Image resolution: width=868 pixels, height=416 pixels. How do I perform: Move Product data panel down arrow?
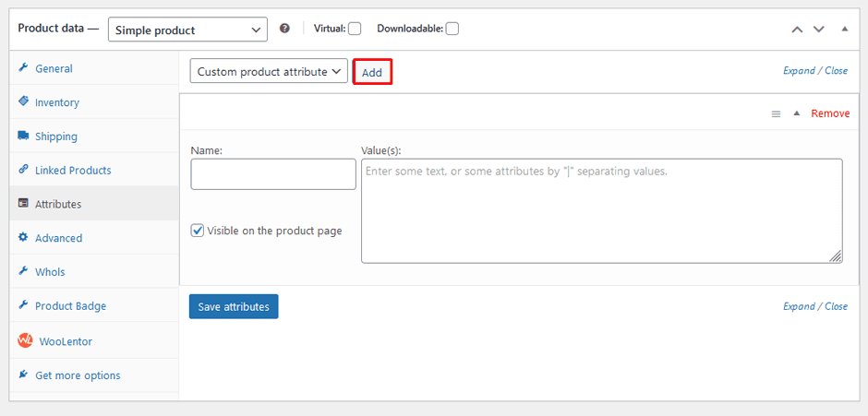pyautogui.click(x=819, y=30)
